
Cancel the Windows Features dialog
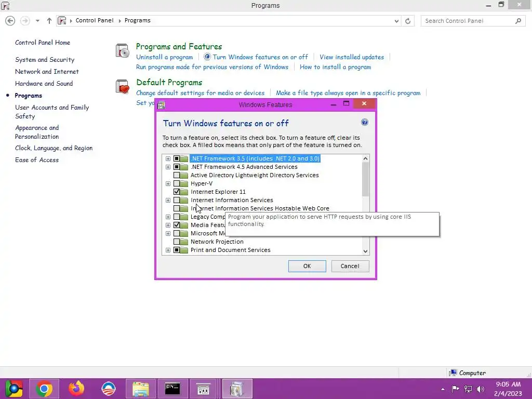pos(350,266)
